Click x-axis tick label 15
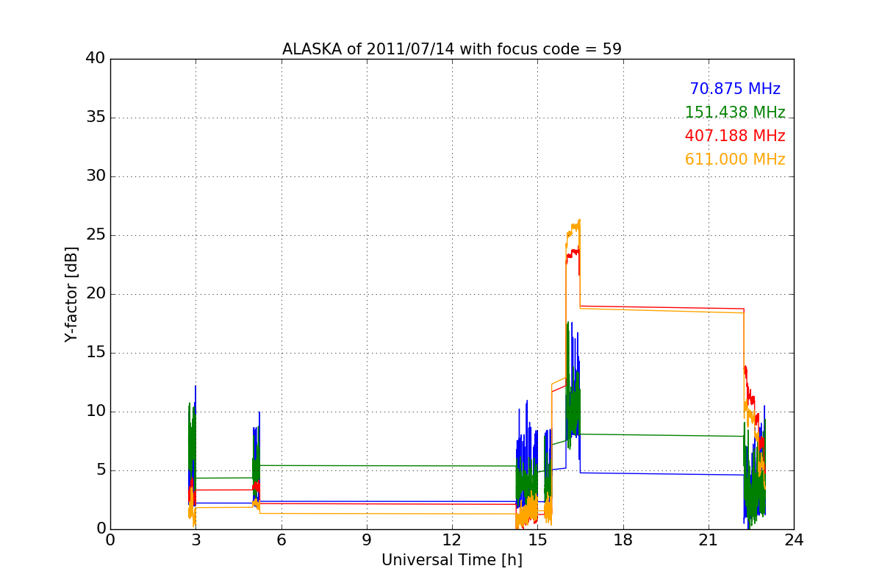 pyautogui.click(x=537, y=540)
